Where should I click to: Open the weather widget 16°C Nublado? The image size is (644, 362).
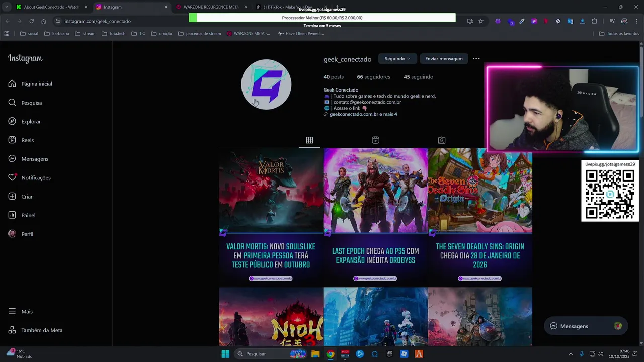click(x=19, y=354)
